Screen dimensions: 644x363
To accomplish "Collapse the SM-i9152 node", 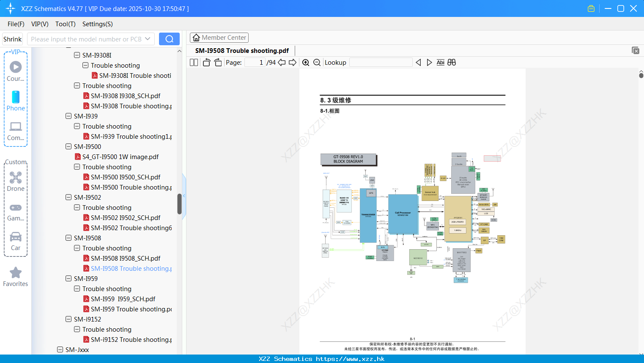I will point(69,319).
